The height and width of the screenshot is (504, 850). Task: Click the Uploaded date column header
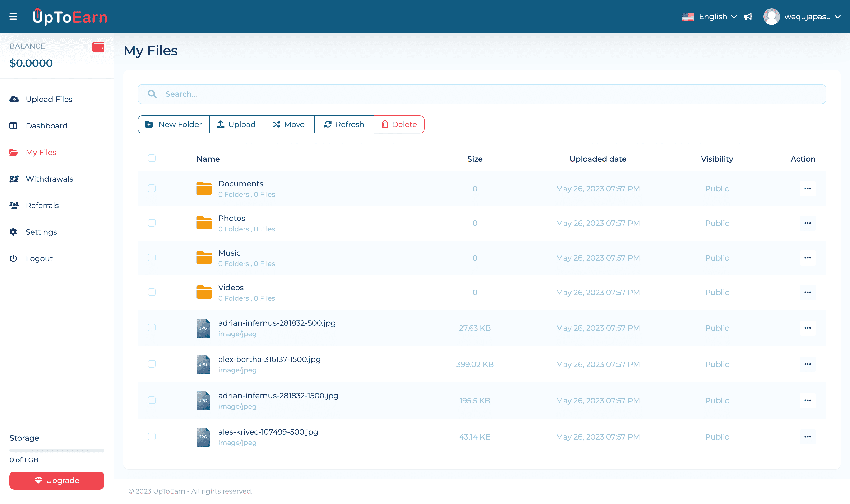point(598,159)
